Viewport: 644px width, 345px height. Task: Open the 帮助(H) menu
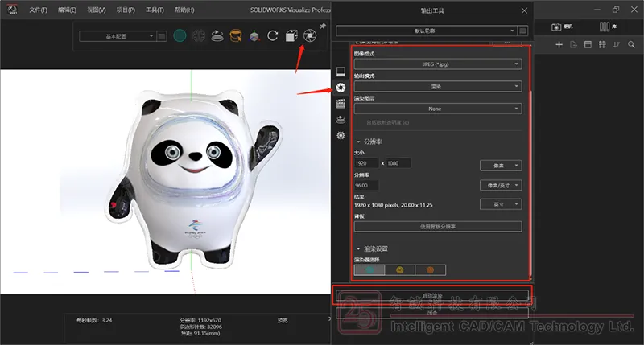(x=184, y=10)
